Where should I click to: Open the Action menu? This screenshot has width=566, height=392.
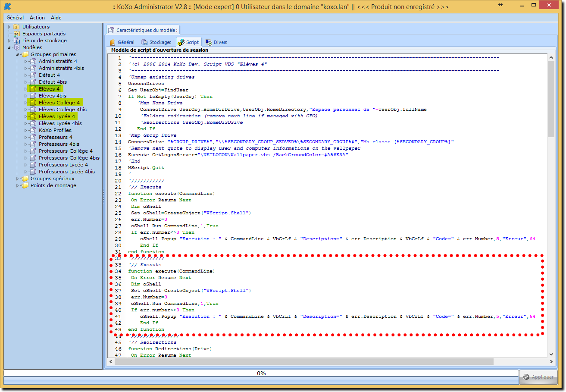coord(37,18)
